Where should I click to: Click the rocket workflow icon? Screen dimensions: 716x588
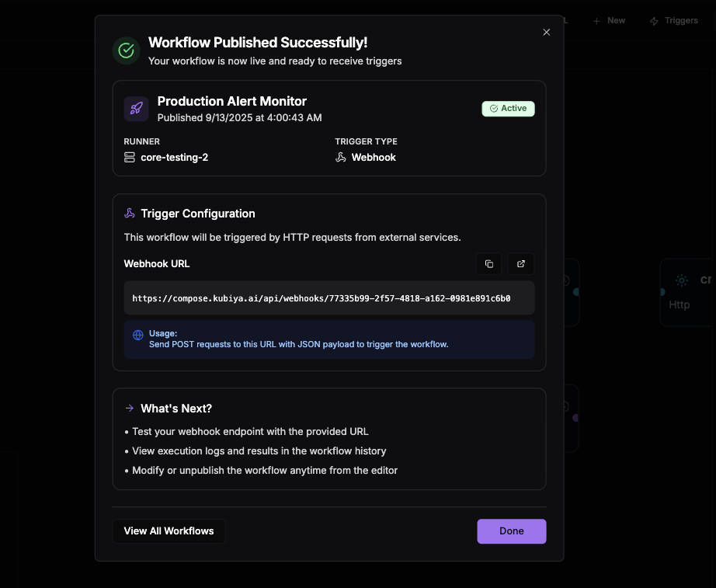pos(136,109)
